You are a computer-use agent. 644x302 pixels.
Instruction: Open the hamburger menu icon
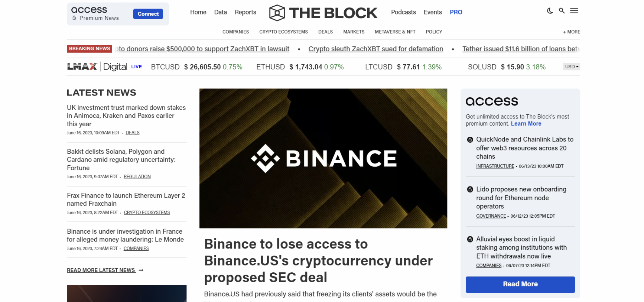pos(574,11)
